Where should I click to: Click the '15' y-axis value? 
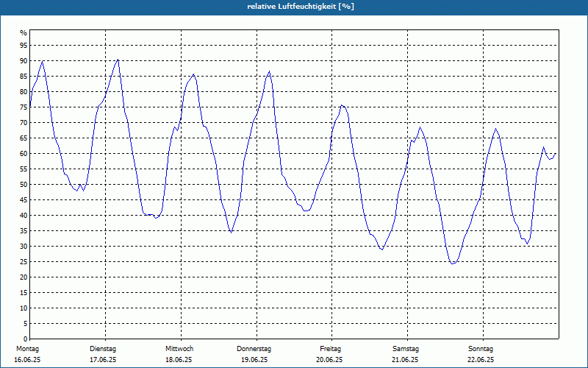click(24, 292)
